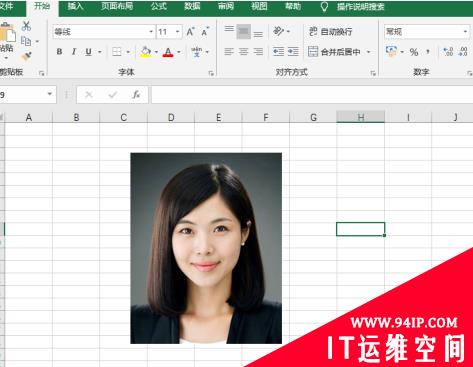Open font group dialog launcher

[211, 73]
